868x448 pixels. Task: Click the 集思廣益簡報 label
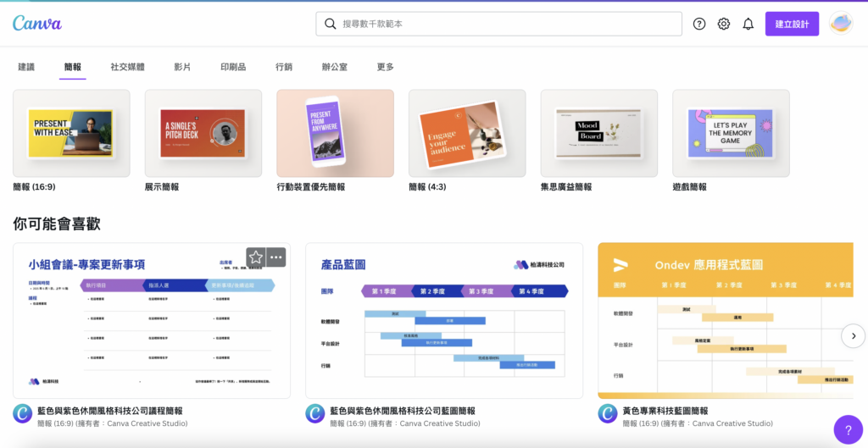click(x=566, y=187)
